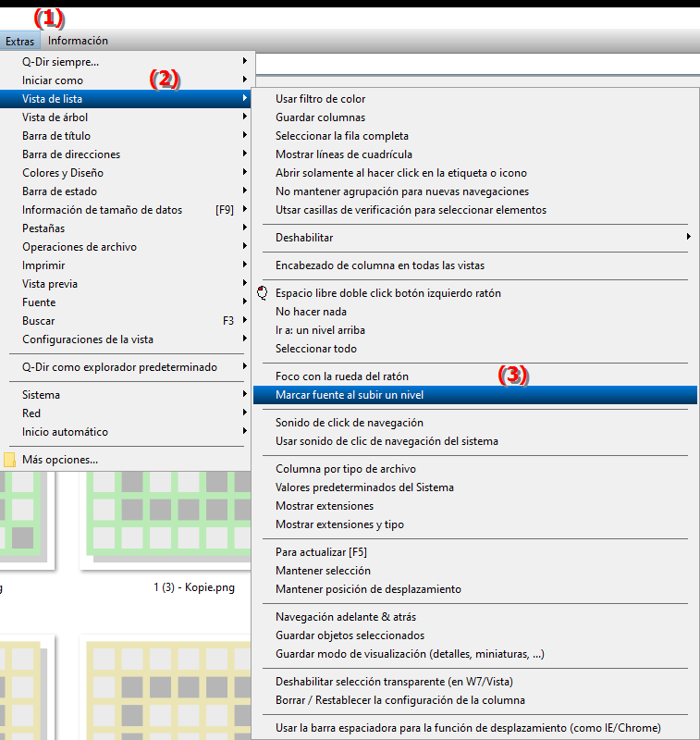Click Espacio libre doble click botón izquierdo ratón
The image size is (700, 740).
tap(475, 293)
